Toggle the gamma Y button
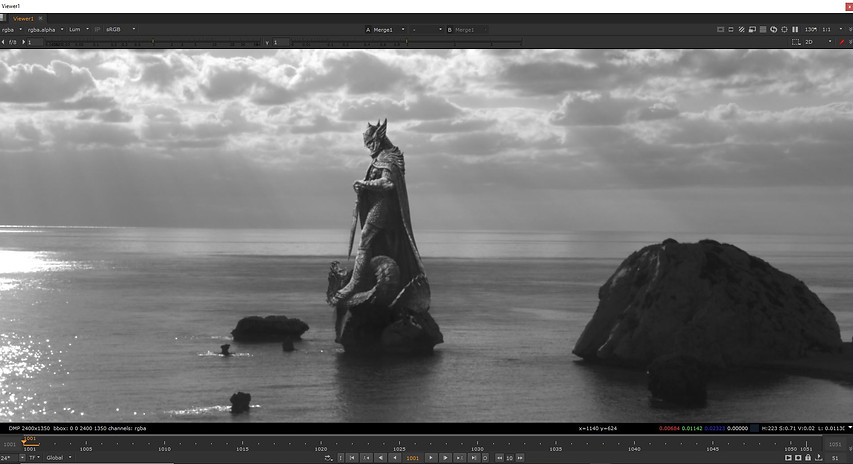This screenshot has width=853, height=464. coord(267,42)
